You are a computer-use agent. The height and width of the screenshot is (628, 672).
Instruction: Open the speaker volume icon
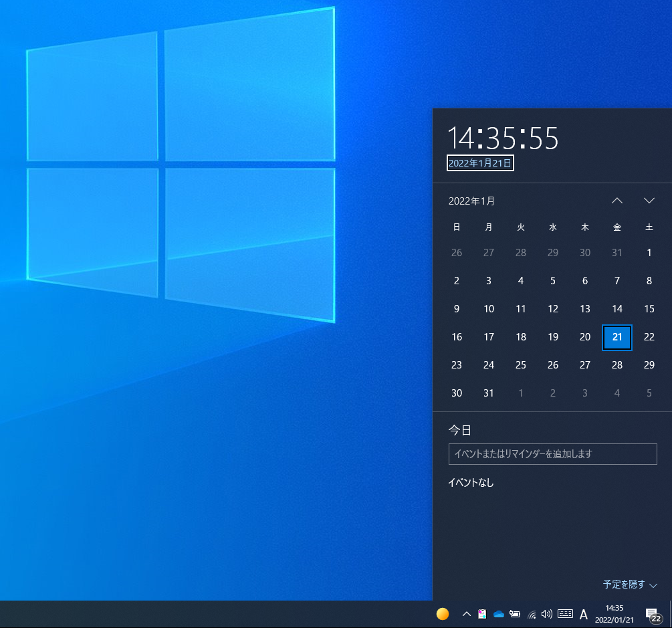[x=547, y=614]
